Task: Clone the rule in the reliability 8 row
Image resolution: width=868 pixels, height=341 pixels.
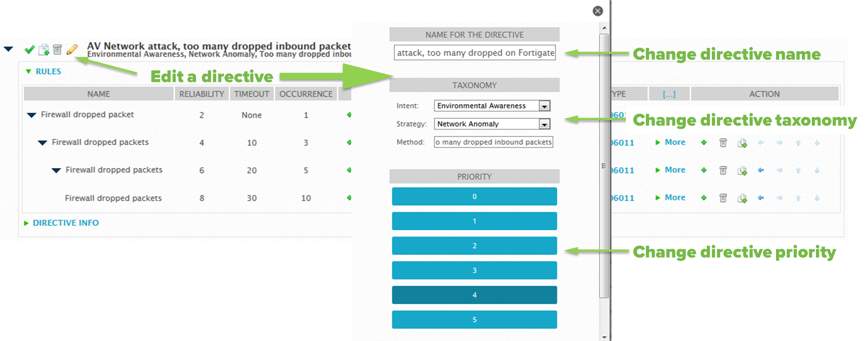Action: pyautogui.click(x=742, y=198)
